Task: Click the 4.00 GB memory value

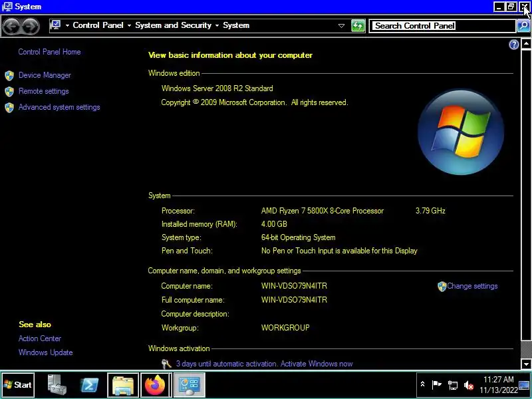Action: (274, 224)
